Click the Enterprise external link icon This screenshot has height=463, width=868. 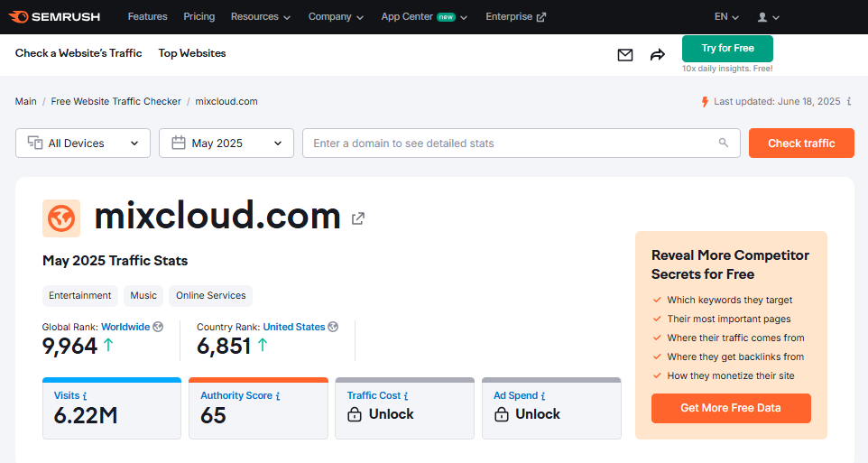[x=540, y=17]
